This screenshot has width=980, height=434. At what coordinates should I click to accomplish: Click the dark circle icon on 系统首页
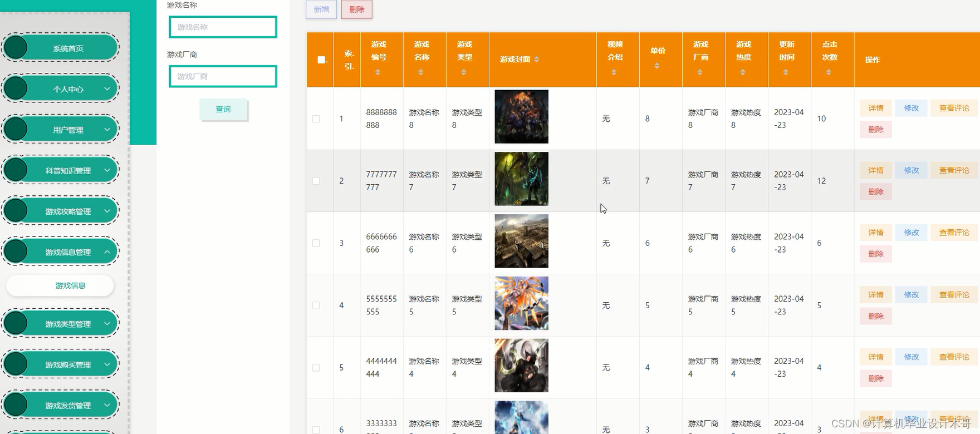[16, 48]
